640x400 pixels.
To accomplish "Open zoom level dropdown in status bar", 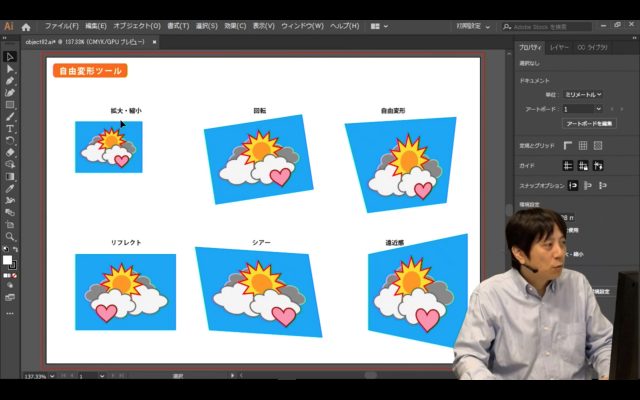I will [x=52, y=376].
